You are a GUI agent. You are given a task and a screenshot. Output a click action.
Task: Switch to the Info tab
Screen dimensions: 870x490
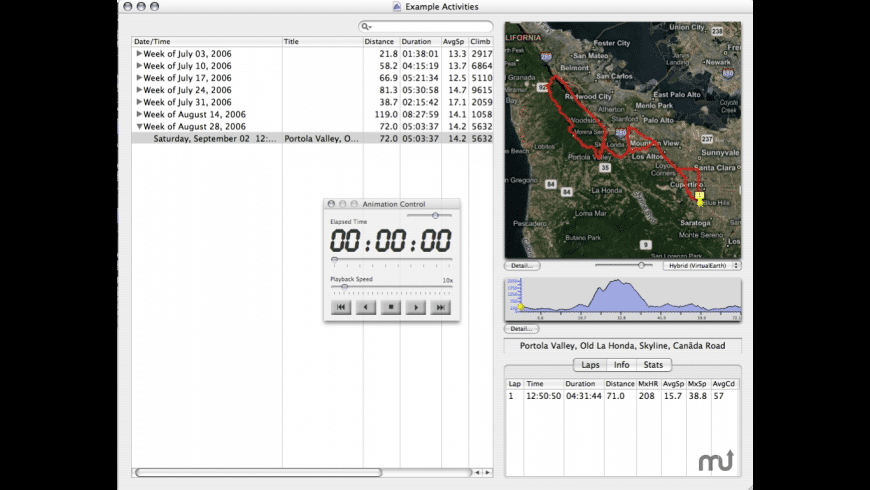(x=621, y=365)
